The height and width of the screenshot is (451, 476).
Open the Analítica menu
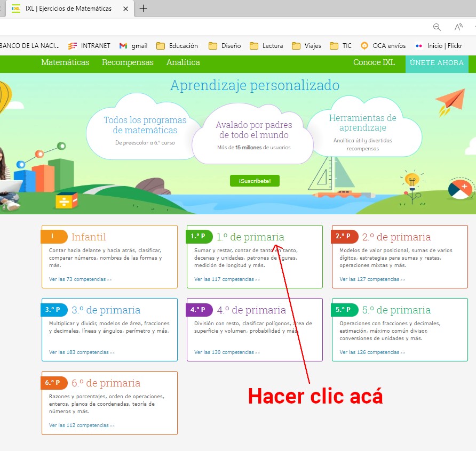[183, 62]
